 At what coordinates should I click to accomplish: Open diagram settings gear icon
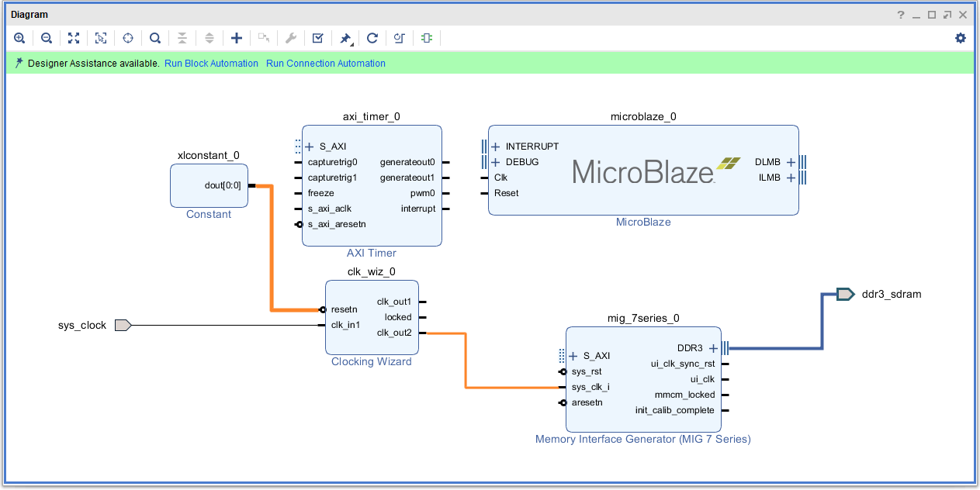[x=961, y=38]
